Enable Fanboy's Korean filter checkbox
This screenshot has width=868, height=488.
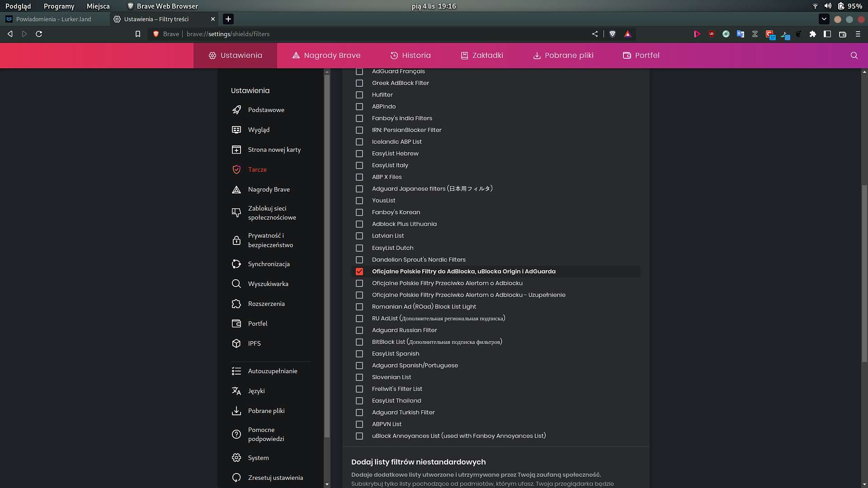(x=359, y=212)
